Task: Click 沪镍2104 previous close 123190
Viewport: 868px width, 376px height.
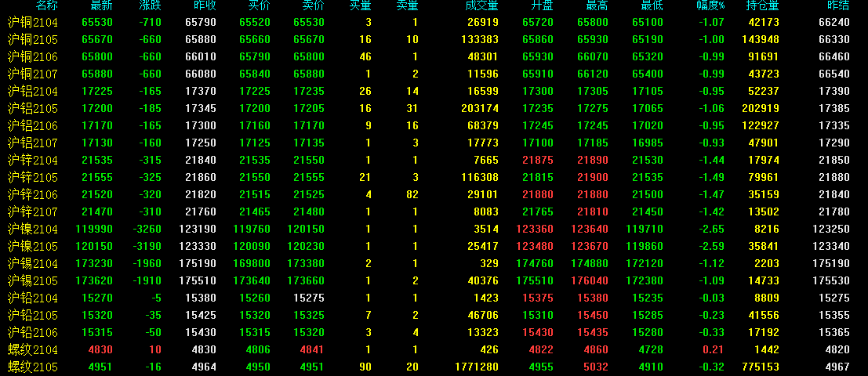Action: 198,230
